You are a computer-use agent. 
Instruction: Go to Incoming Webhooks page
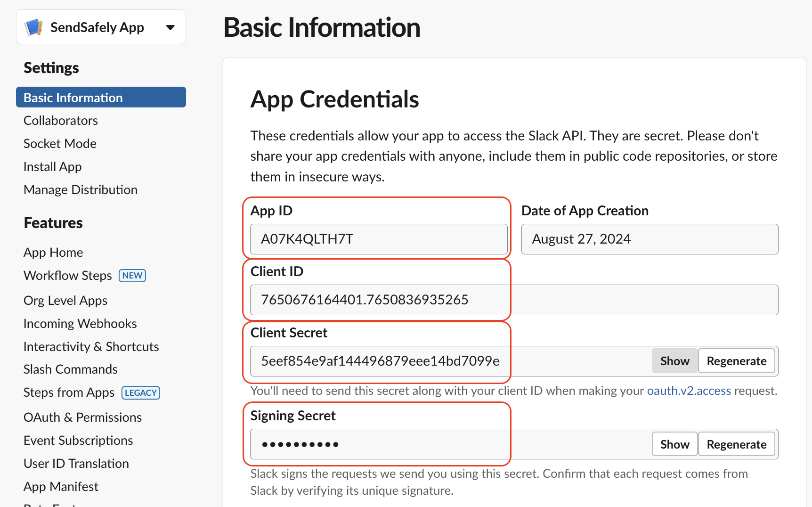coord(80,324)
